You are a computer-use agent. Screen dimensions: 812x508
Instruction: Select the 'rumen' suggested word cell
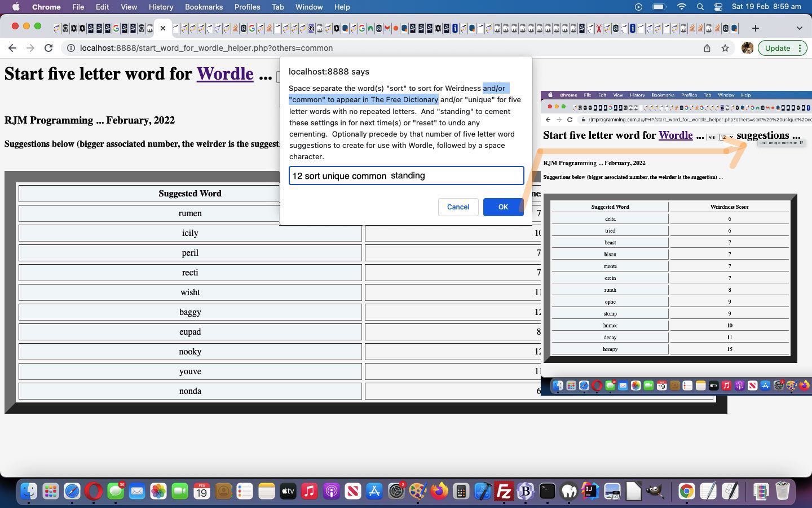(x=190, y=213)
